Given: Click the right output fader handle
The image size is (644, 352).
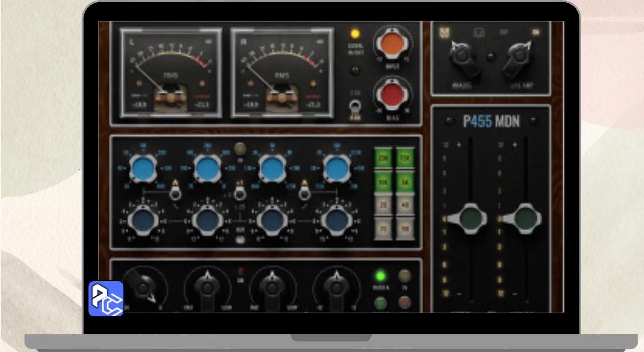Looking at the screenshot, I should 526,219.
